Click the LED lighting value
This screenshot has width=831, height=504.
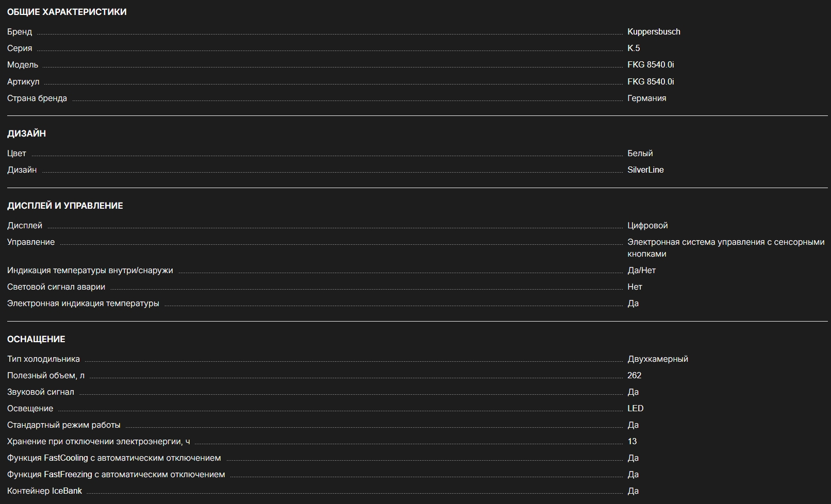635,409
